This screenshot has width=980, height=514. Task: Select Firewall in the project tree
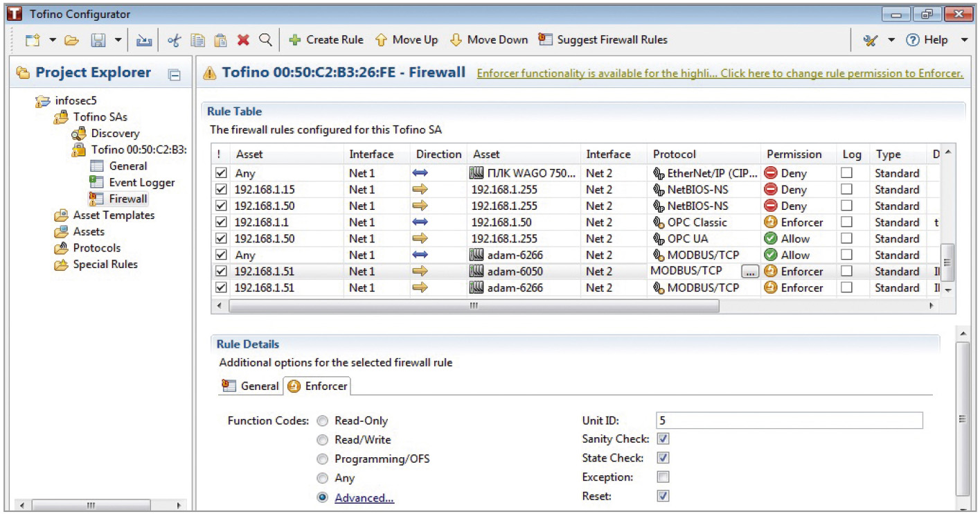point(128,199)
